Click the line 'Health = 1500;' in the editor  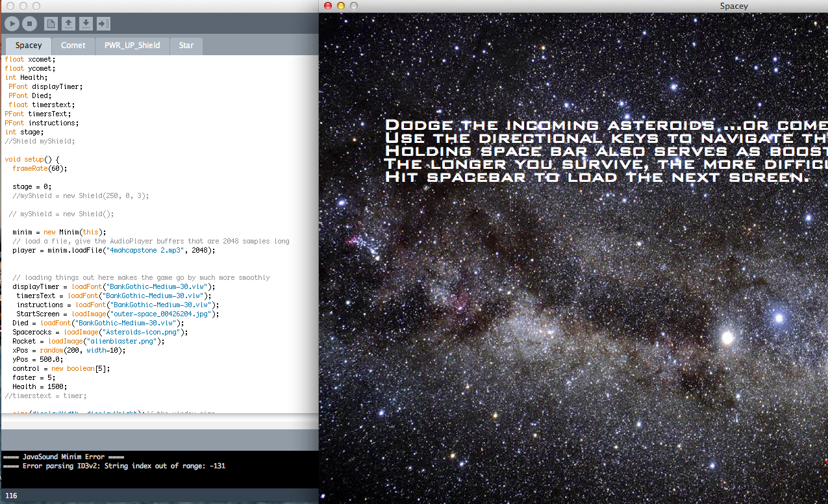[x=40, y=386]
